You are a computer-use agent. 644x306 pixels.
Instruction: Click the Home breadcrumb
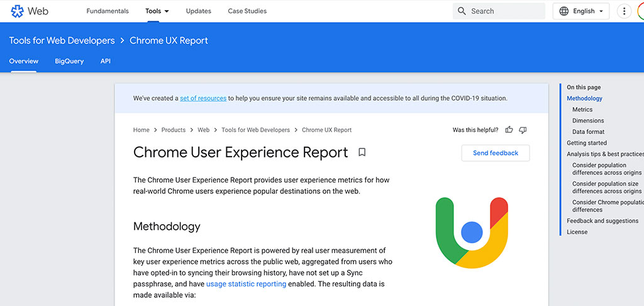coord(142,130)
